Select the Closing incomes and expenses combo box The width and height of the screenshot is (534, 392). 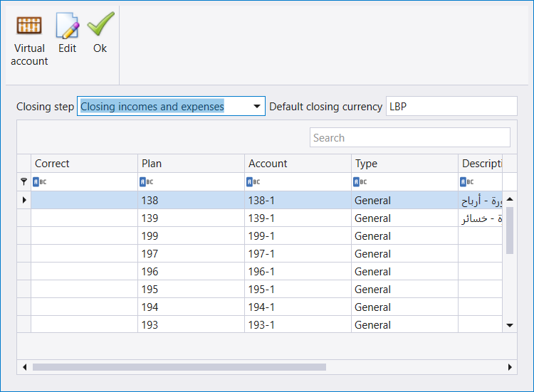pyautogui.click(x=171, y=106)
